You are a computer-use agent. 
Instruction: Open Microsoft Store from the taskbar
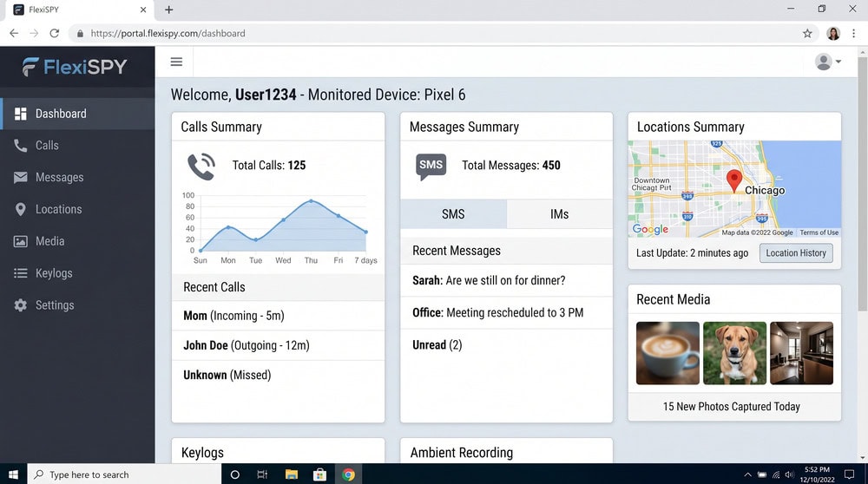click(x=319, y=474)
